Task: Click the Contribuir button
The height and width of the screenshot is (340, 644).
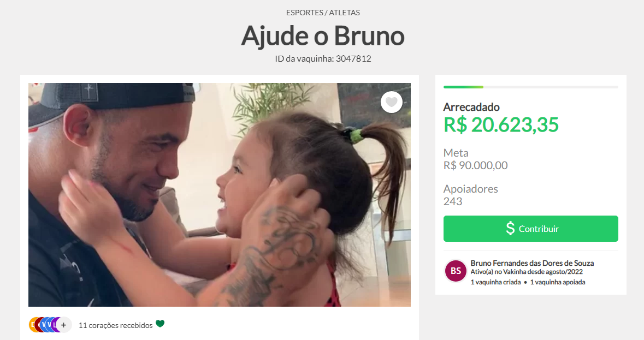Action: pyautogui.click(x=530, y=229)
